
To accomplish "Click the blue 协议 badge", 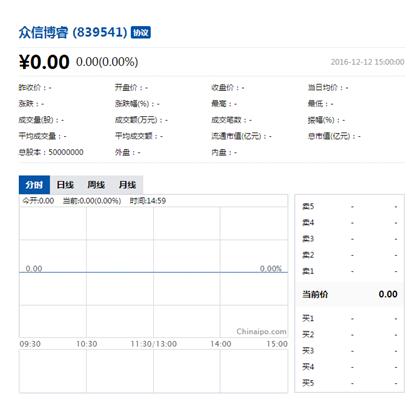I will [140, 33].
